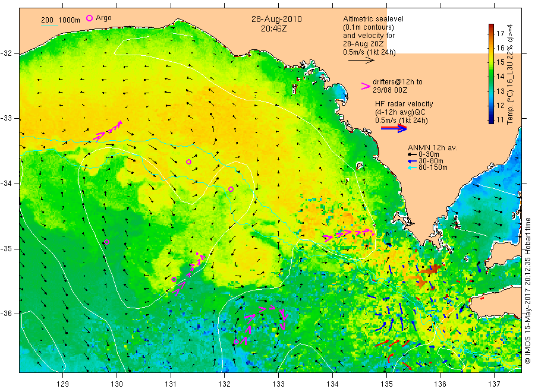Screen dimensions: 535x392
Task: Click the '(4-12h avg)QC' text
Action: pyautogui.click(x=400, y=112)
